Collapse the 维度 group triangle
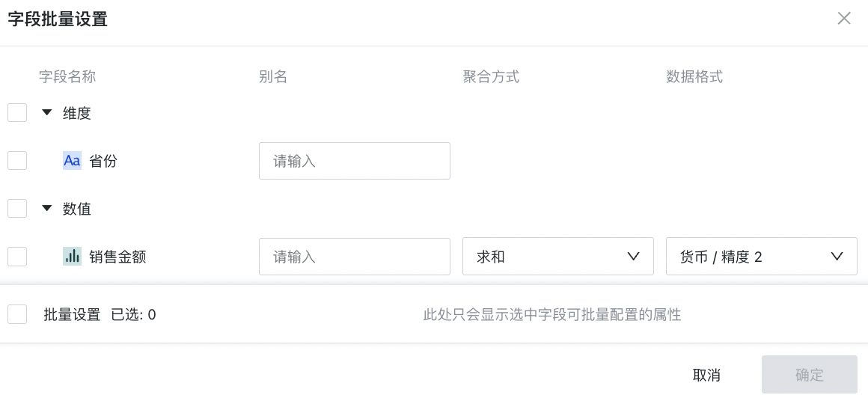Screen dimensions: 868x401 click(47, 113)
